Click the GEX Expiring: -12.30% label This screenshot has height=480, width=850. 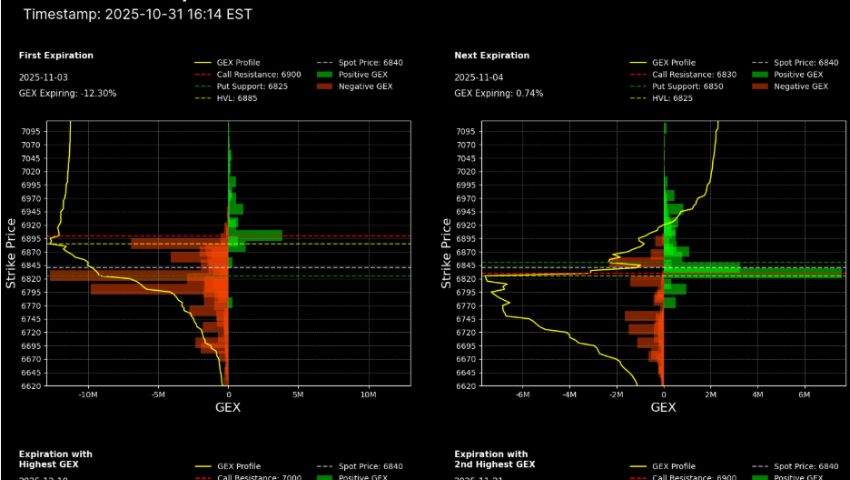pos(68,93)
